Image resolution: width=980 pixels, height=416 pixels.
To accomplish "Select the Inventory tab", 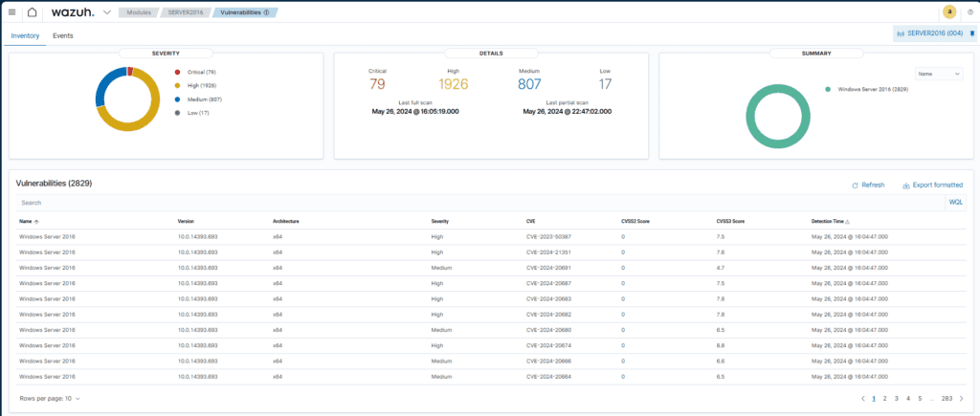I will coord(25,35).
